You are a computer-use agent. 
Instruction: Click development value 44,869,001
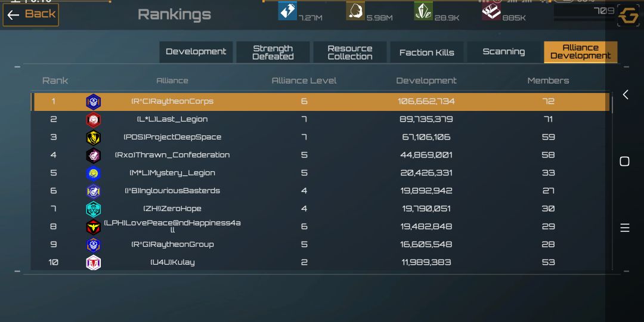click(x=426, y=155)
